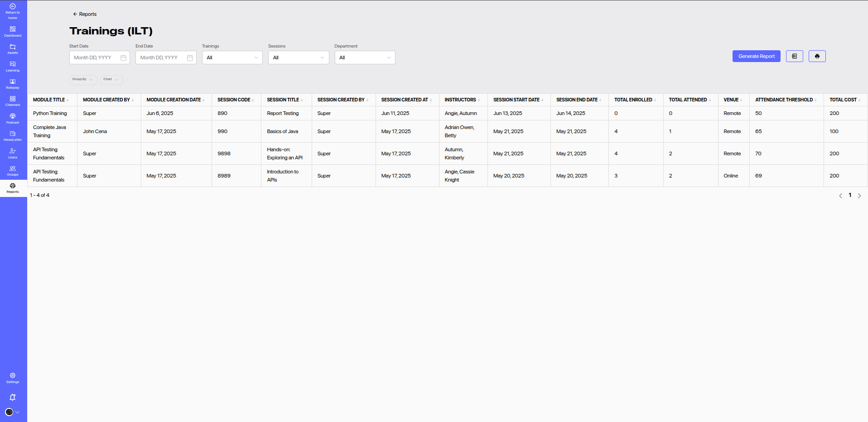This screenshot has height=422, width=868.
Task: Expand the Department filter dropdown
Action: coord(365,58)
